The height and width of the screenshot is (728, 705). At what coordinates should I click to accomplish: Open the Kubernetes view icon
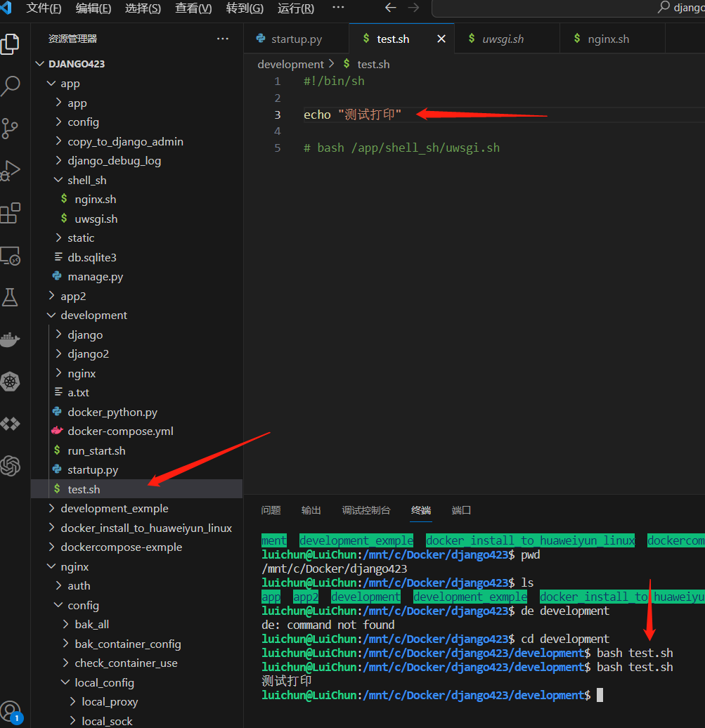pyautogui.click(x=10, y=382)
